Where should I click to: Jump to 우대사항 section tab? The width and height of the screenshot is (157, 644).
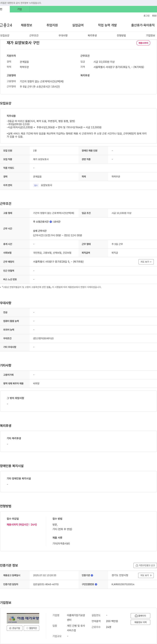click(x=63, y=35)
